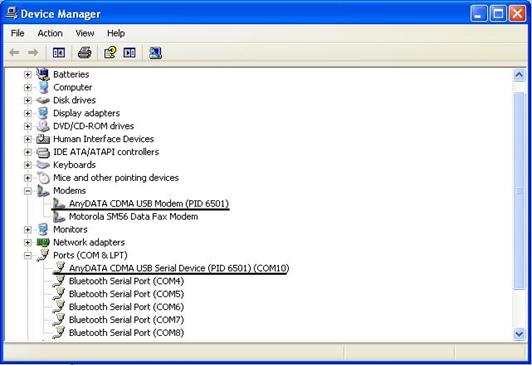The image size is (532, 365).
Task: Minimize the Device Manager window
Action: [x=478, y=14]
